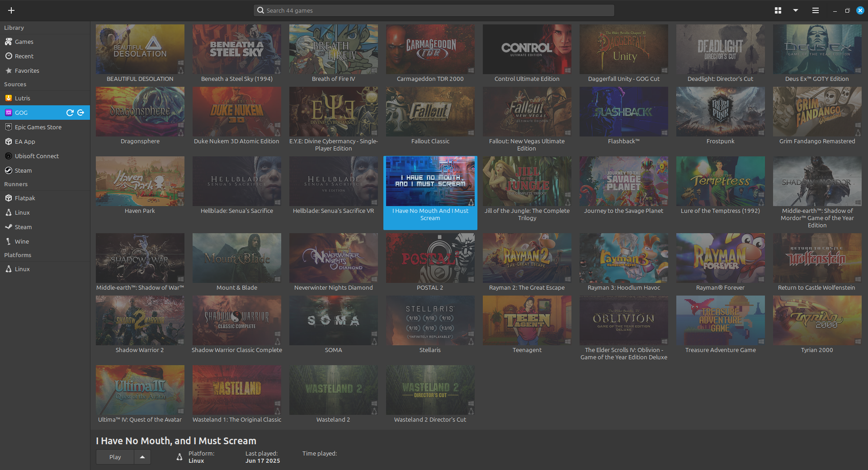Image resolution: width=868 pixels, height=470 pixels.
Task: Show Favorites in the sidebar
Action: [x=45, y=70]
